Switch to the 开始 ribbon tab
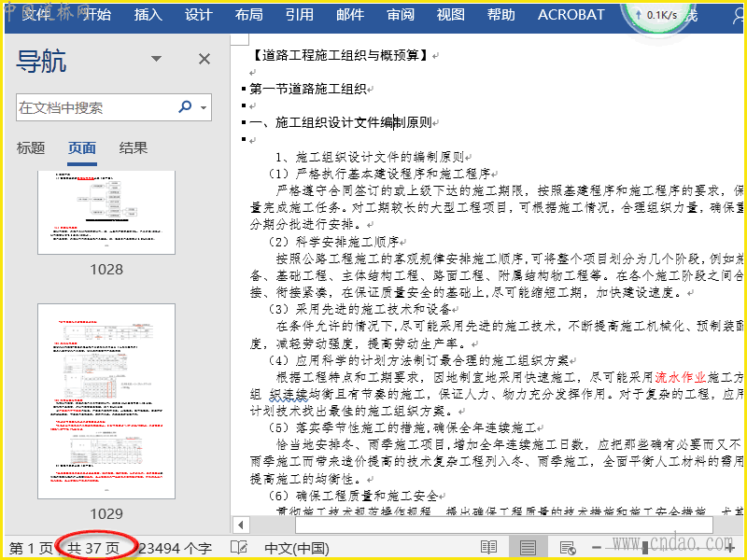Viewport: 747px width, 560px height. (97, 14)
